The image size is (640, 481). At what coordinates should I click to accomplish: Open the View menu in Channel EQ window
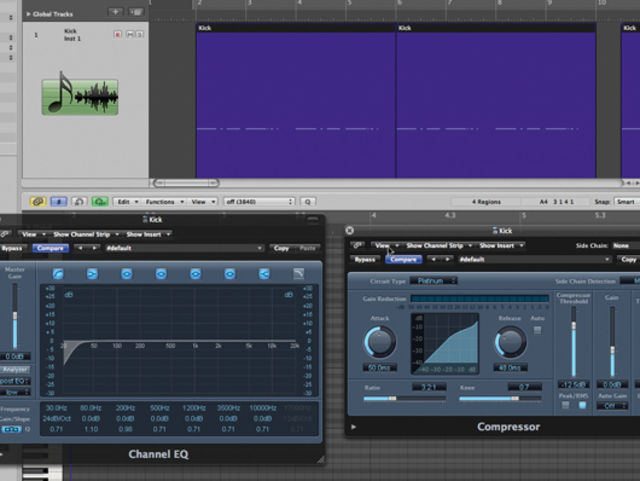click(x=32, y=234)
